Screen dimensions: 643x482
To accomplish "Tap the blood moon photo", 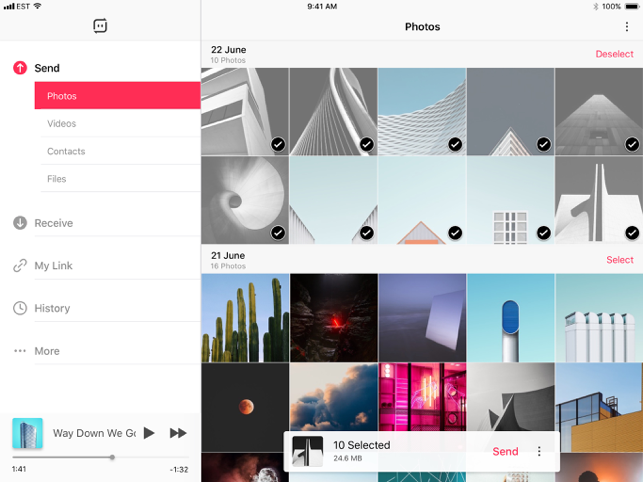I will 245,407.
